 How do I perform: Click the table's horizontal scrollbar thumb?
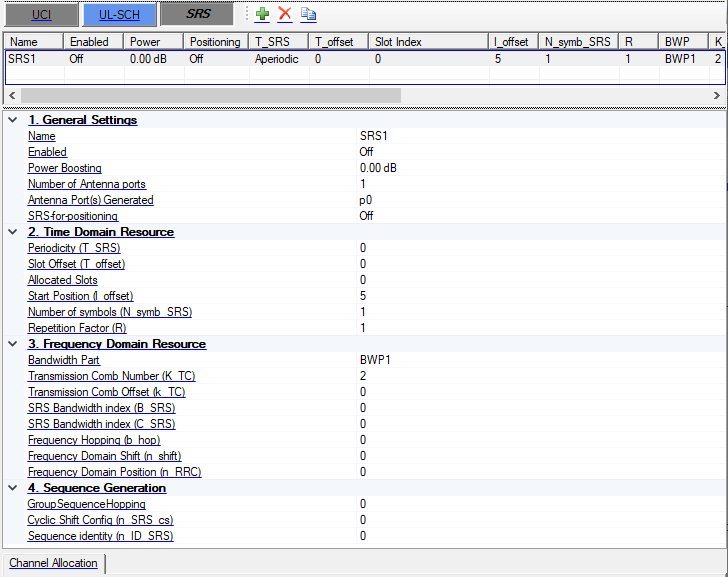[210, 95]
